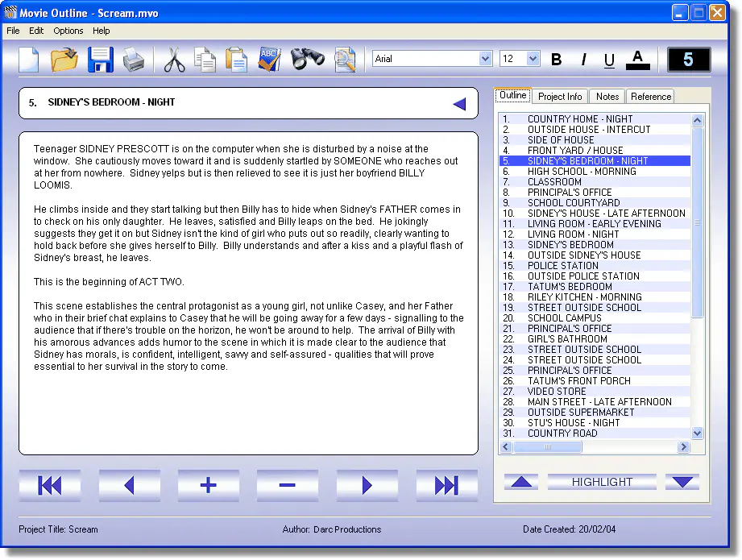Jump to last step button

[x=446, y=485]
